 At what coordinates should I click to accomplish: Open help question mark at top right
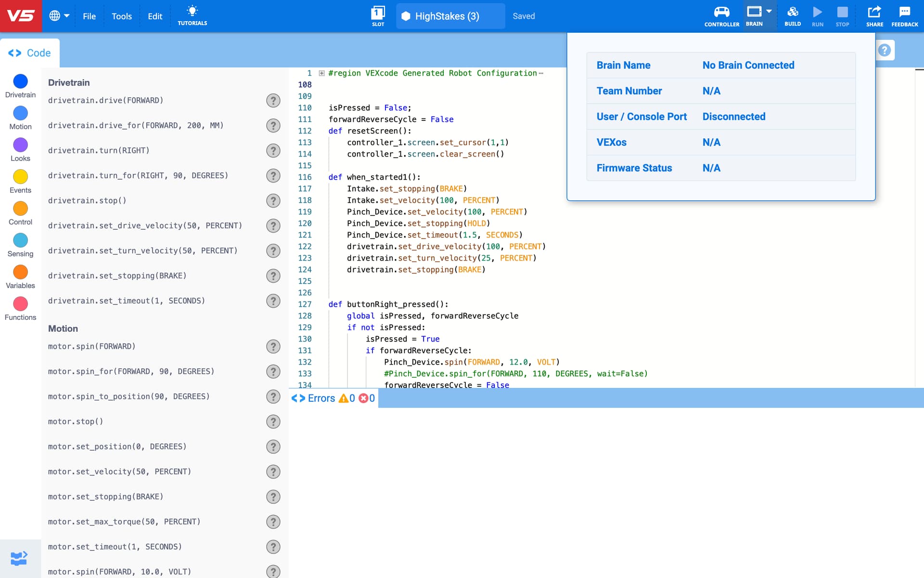click(x=885, y=50)
